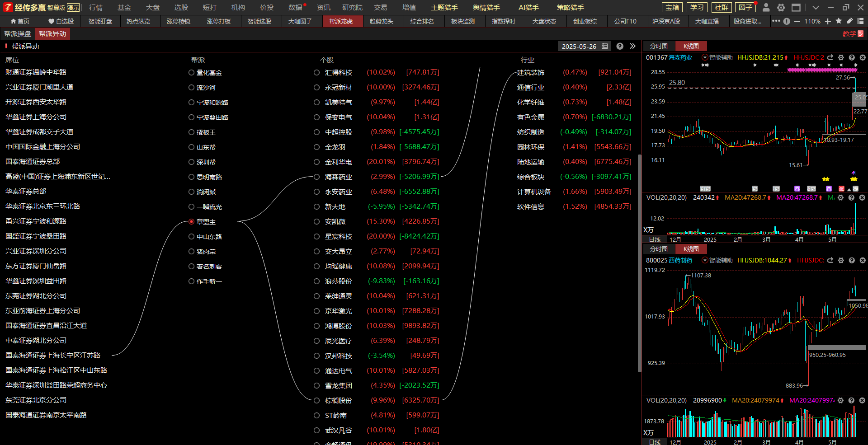Switch 海森药业 chart to 分时图 tab

659,46
